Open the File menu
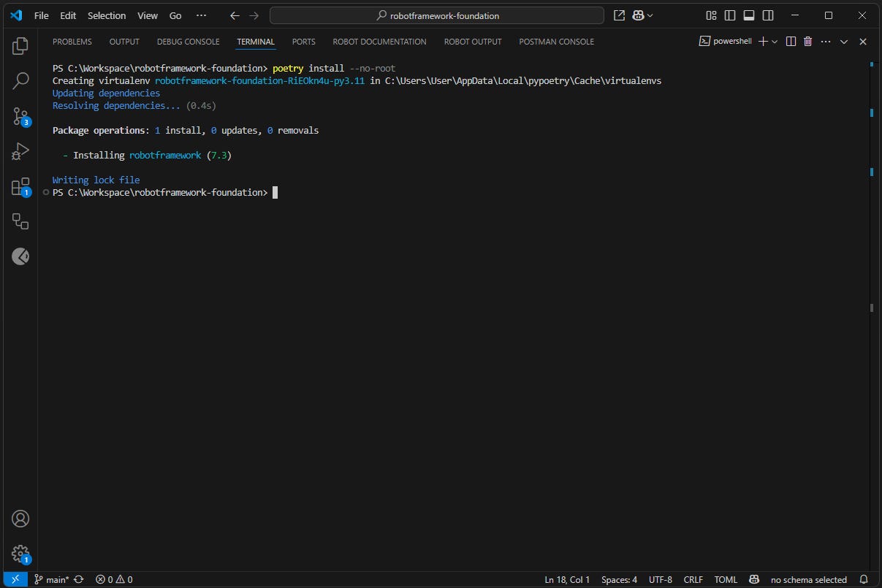The width and height of the screenshot is (882, 588). click(42, 15)
